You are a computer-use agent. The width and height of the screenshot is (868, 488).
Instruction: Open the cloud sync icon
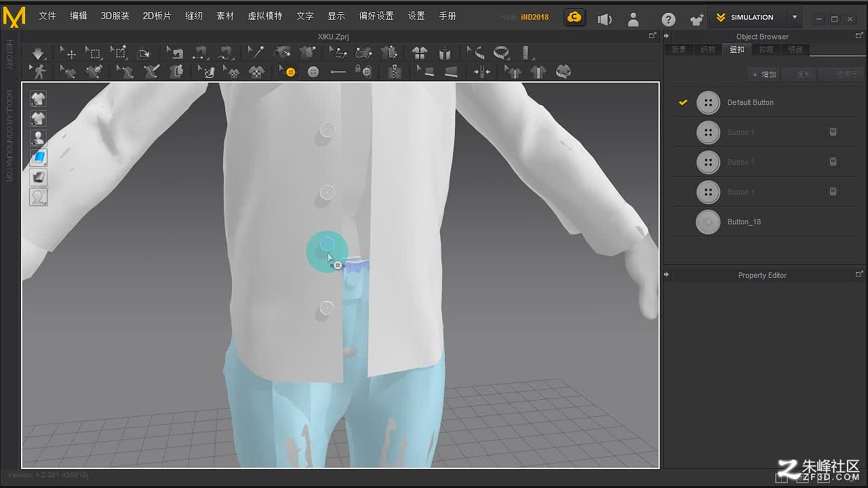tap(574, 18)
